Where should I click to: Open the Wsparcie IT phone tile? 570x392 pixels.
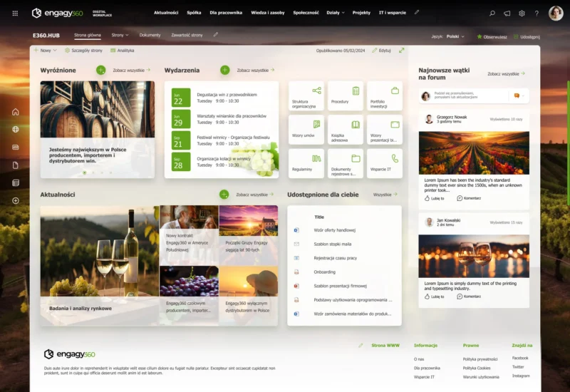tap(385, 163)
